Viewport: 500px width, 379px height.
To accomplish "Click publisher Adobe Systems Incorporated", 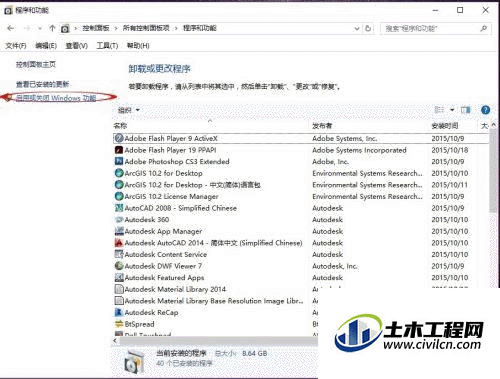I will (x=359, y=150).
